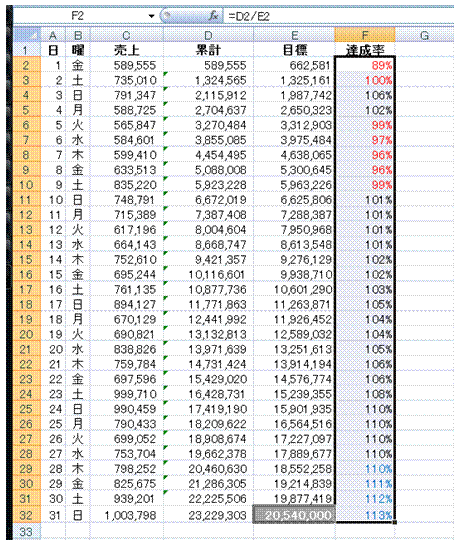
Task: Select column G header
Action: tap(424, 35)
